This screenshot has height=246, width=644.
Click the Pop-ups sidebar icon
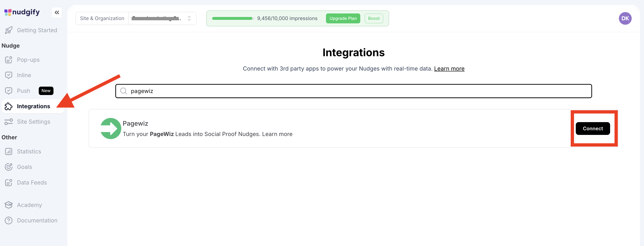(x=9, y=60)
